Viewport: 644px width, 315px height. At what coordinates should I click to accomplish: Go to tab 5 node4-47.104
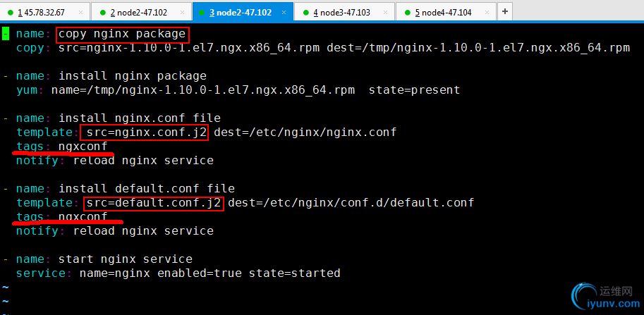click(x=446, y=12)
